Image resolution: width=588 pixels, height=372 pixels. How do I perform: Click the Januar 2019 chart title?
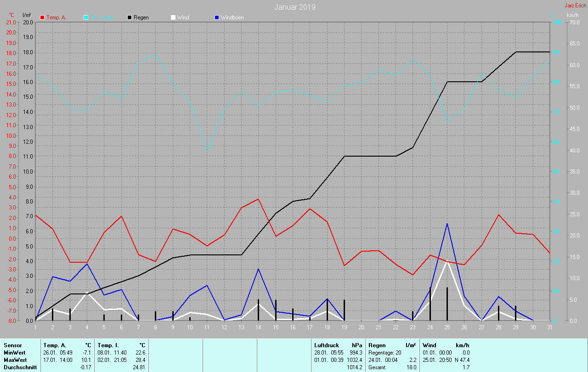294,7
